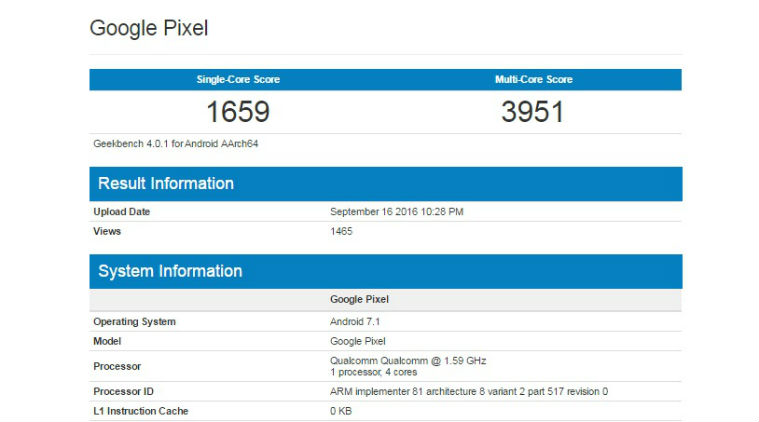Click the views count 1465

pyautogui.click(x=341, y=231)
